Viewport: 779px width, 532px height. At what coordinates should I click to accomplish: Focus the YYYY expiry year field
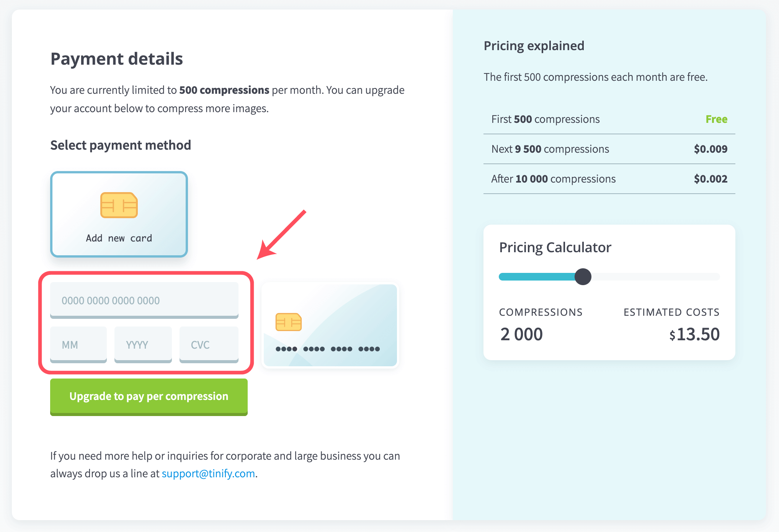pyautogui.click(x=143, y=344)
